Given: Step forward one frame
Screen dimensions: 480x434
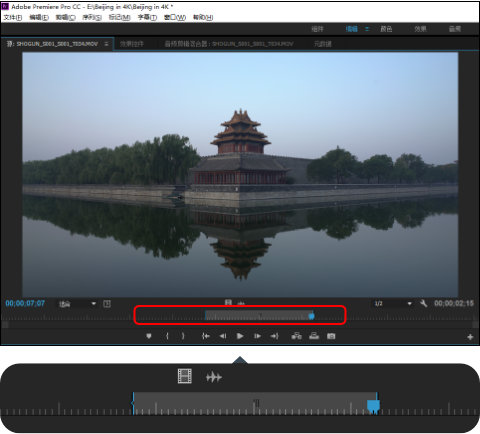Looking at the screenshot, I should pyautogui.click(x=257, y=336).
